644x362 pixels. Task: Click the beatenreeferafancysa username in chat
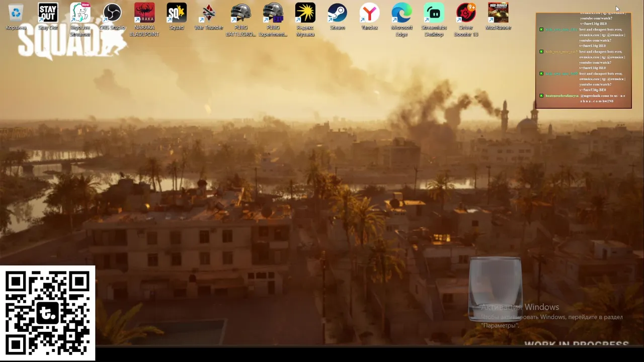click(x=561, y=96)
